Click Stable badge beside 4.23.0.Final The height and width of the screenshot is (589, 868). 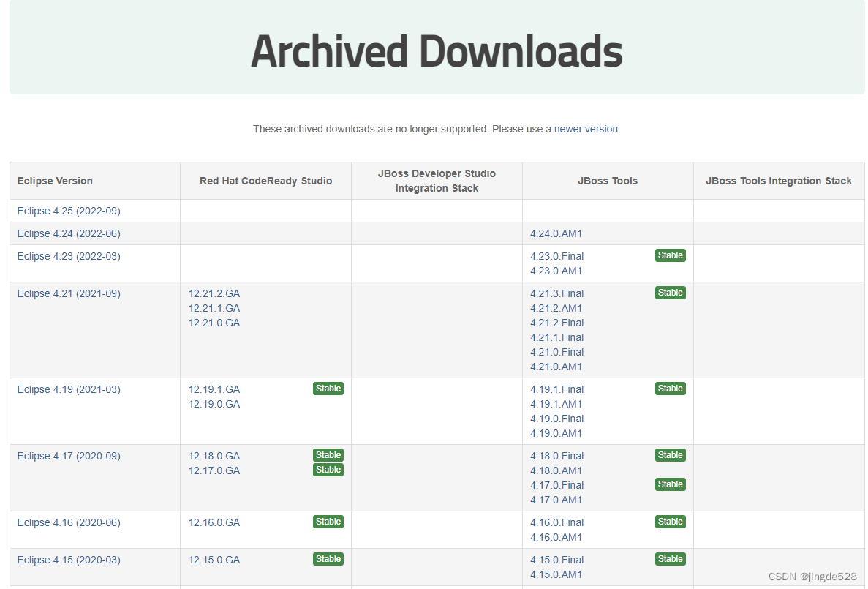tap(671, 255)
